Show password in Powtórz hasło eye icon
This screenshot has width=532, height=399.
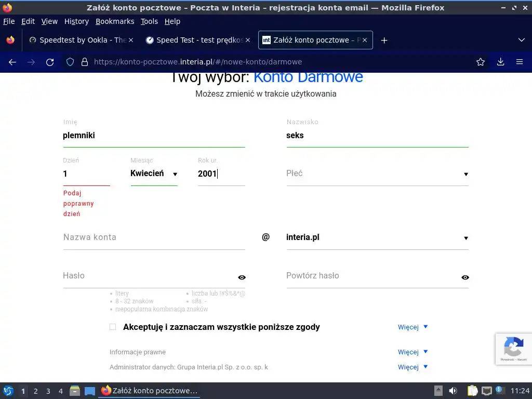[x=465, y=277]
